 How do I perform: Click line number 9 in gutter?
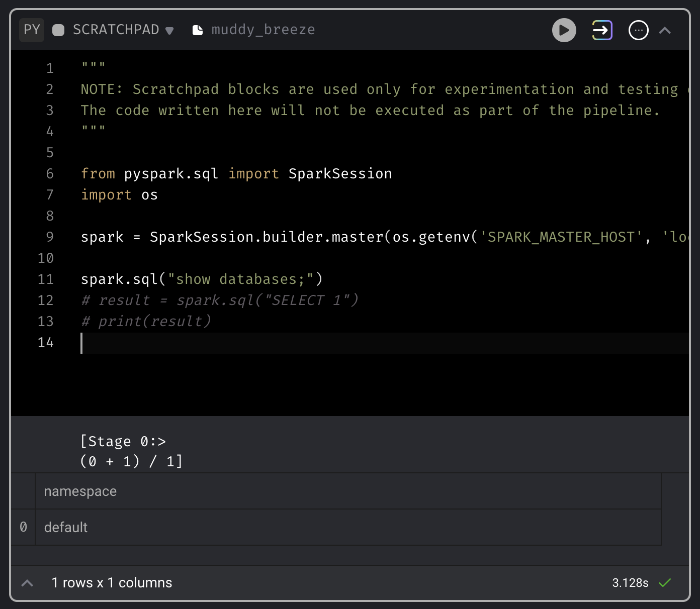[x=49, y=237]
